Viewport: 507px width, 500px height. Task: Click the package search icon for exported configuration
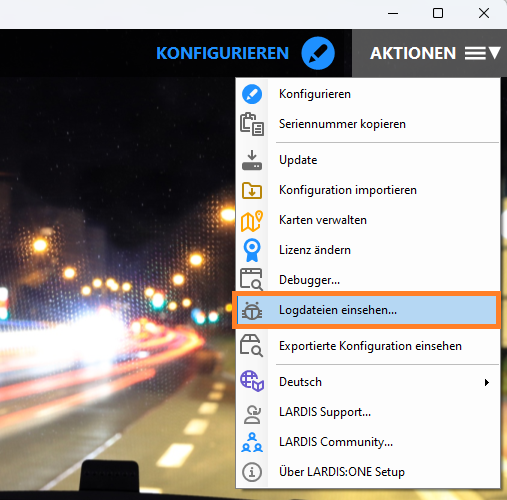[x=252, y=346]
